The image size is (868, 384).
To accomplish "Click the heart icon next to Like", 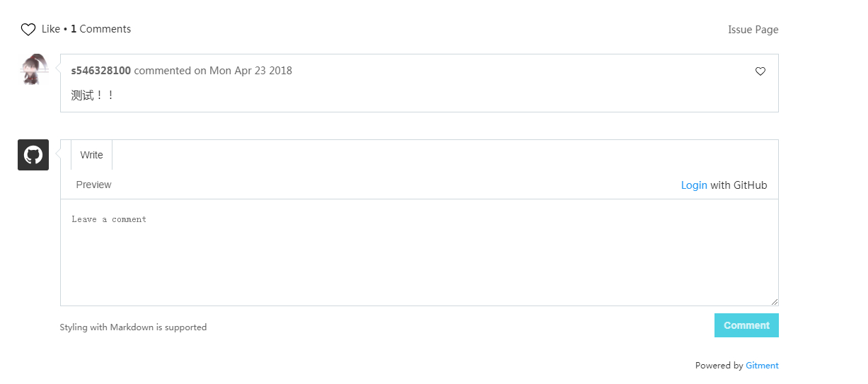I will (28, 30).
